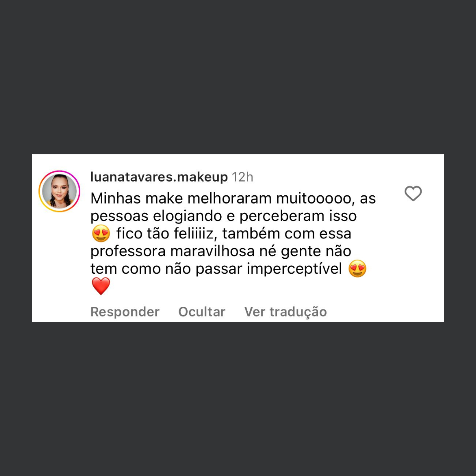The image size is (476, 476).
Task: Click the word 'imperceptível' in the comment
Action: (x=294, y=269)
